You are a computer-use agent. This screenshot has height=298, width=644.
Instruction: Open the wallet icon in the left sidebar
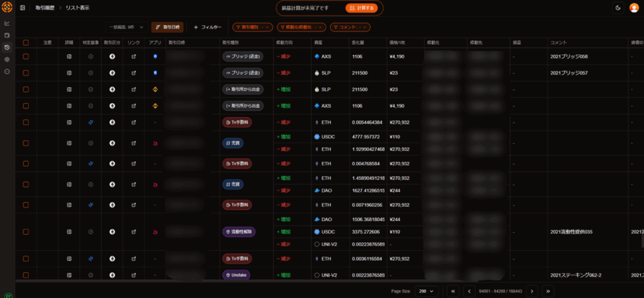click(x=7, y=35)
